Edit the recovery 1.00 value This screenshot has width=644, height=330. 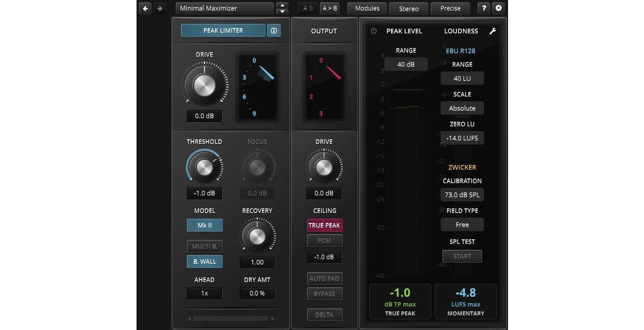[257, 262]
